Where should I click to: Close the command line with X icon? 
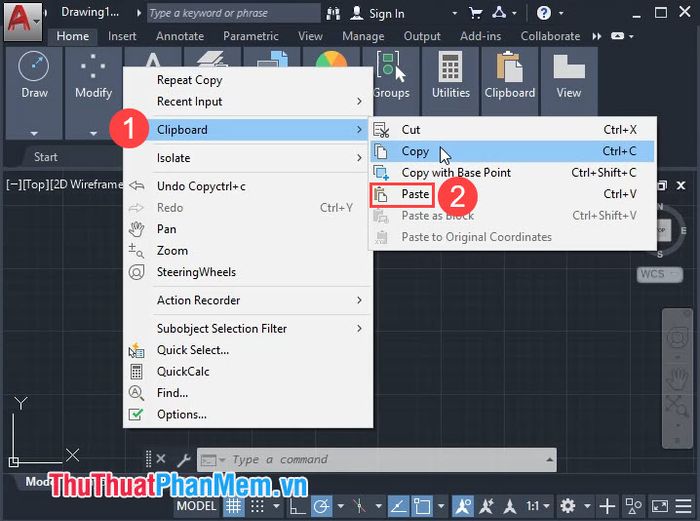pos(161,459)
